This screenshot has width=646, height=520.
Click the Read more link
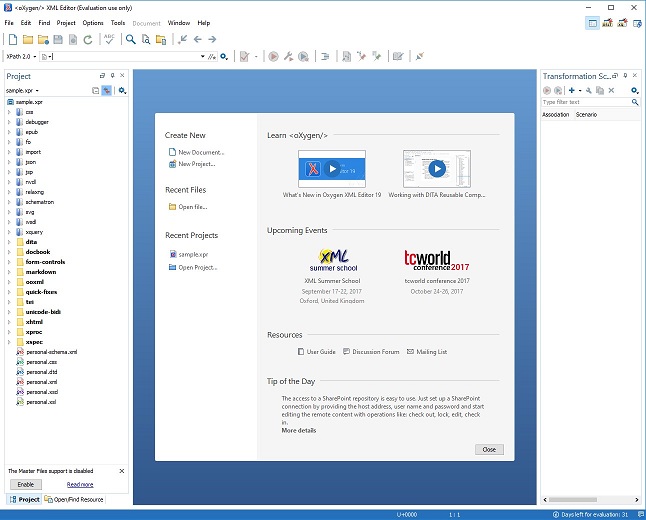[80, 485]
